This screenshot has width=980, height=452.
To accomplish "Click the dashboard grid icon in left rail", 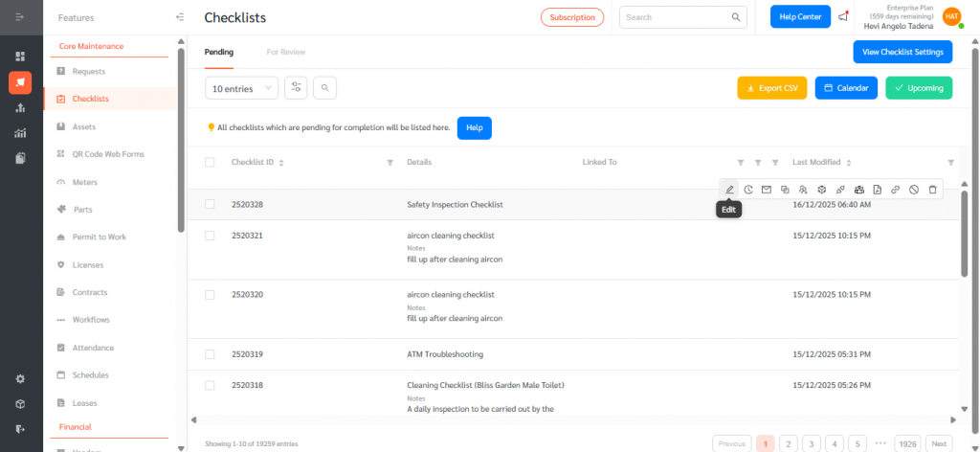I will coord(20,56).
